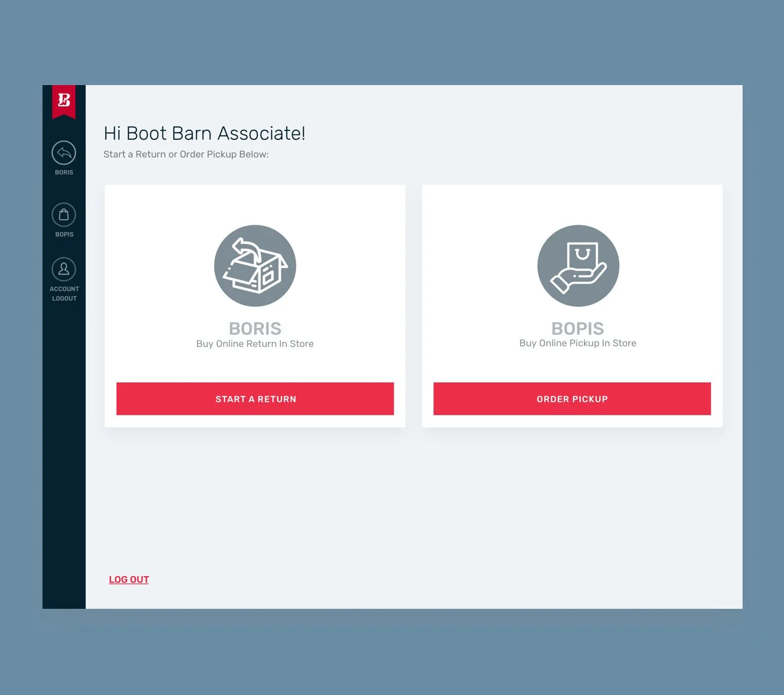Select the BORIS card title
Screen dimensions: 784x695
point(255,328)
